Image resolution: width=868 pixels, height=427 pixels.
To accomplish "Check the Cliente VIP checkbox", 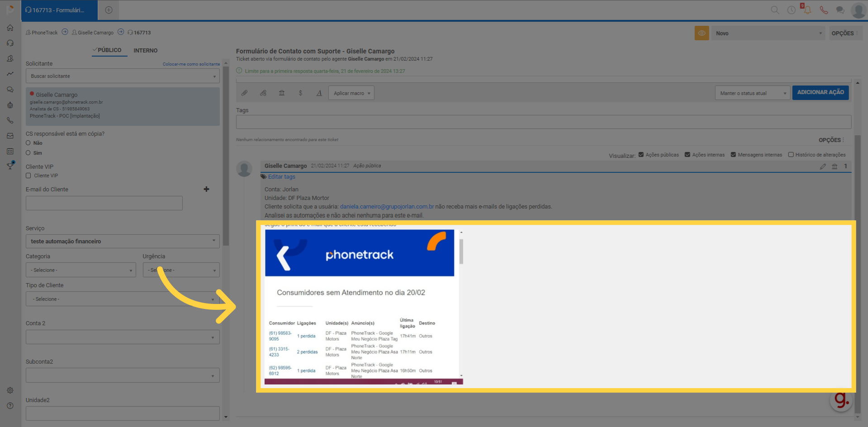I will tap(28, 176).
